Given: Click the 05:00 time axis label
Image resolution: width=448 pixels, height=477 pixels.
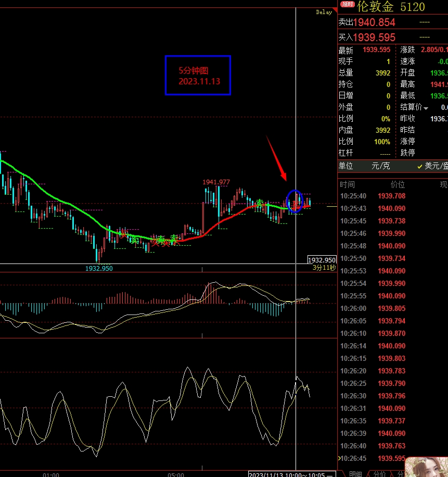Looking at the screenshot, I should pyautogui.click(x=176, y=474).
